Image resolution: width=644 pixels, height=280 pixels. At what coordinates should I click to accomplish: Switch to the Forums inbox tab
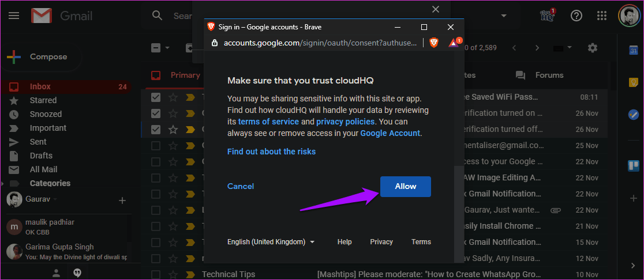[540, 75]
